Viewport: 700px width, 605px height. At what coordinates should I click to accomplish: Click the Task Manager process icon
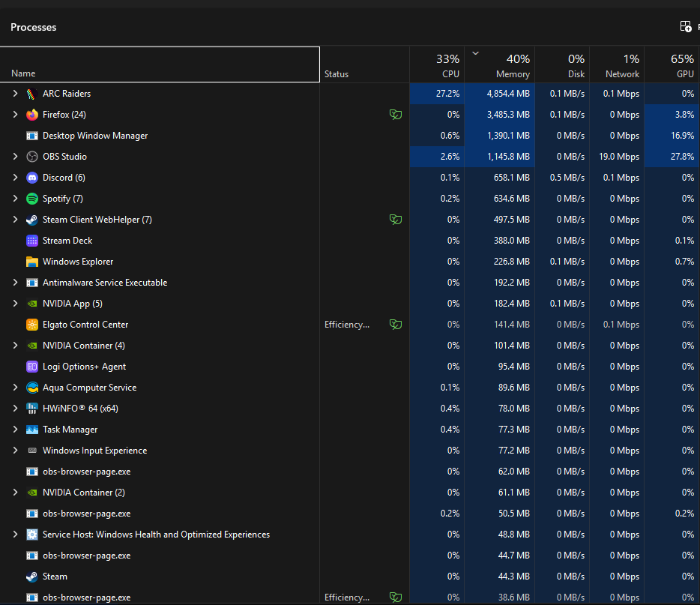31,430
